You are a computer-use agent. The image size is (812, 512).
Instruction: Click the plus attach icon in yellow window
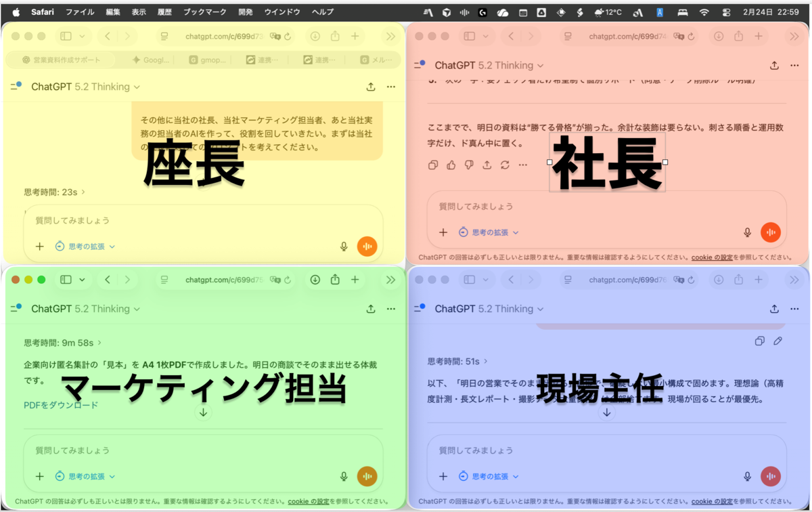(x=40, y=247)
